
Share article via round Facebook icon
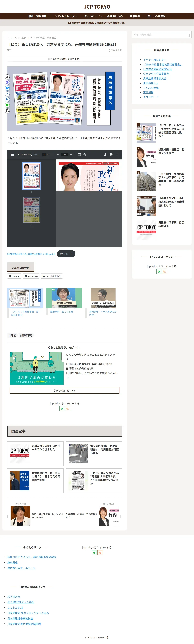pyautogui.click(x=7, y=94)
